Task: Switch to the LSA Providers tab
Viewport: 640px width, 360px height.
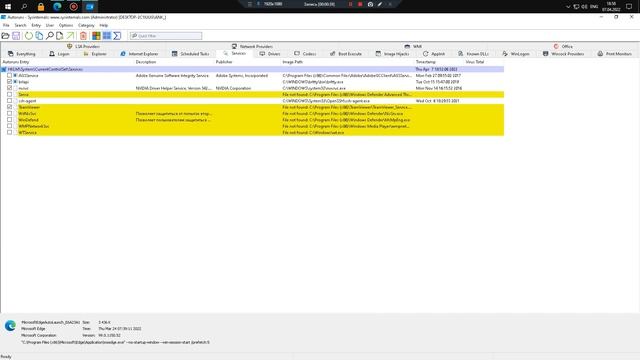Action: click(83, 47)
